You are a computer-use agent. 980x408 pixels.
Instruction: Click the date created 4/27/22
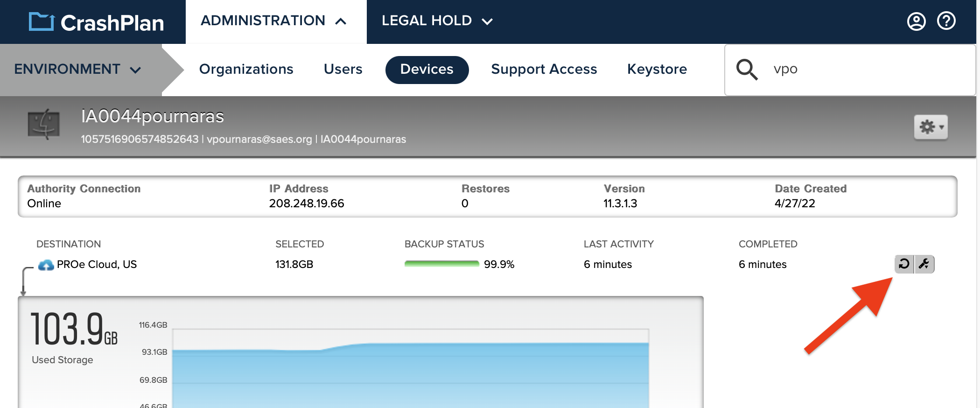click(x=795, y=204)
